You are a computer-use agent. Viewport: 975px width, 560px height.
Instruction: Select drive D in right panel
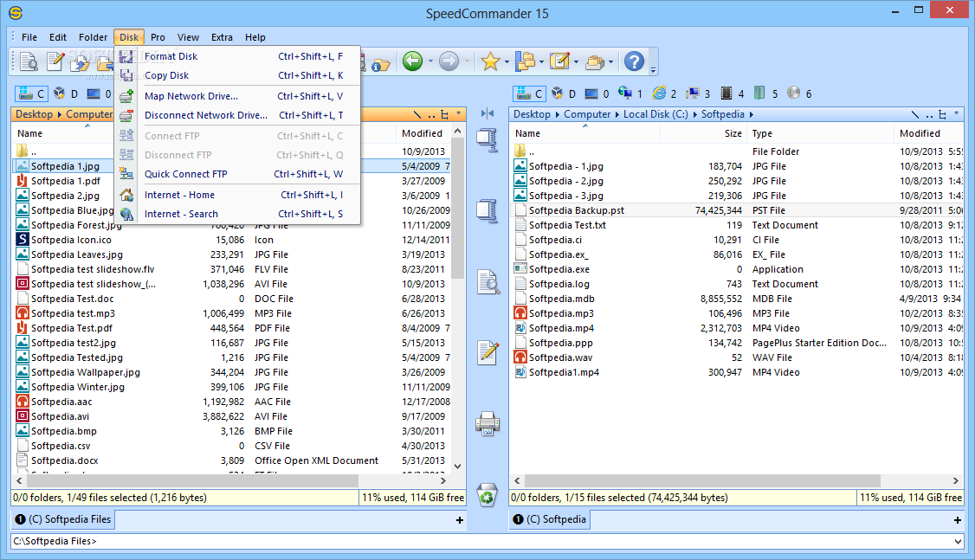click(x=564, y=93)
